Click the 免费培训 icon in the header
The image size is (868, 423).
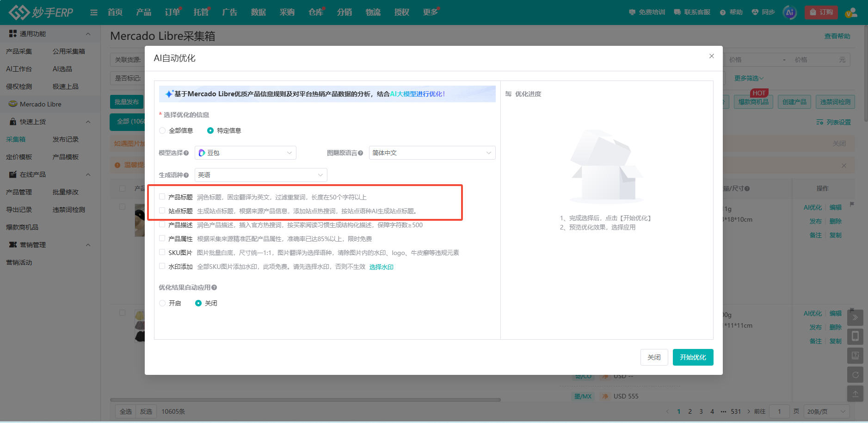[632, 12]
